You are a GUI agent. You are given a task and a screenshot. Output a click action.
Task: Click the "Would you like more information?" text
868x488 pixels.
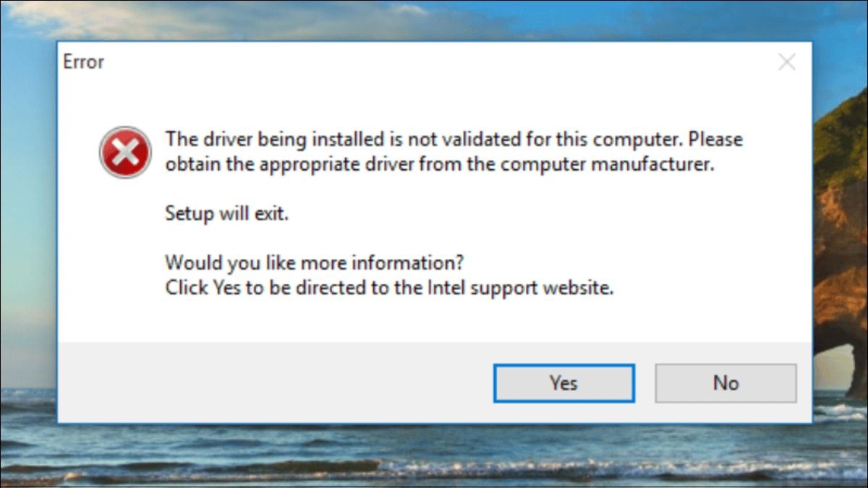point(314,262)
